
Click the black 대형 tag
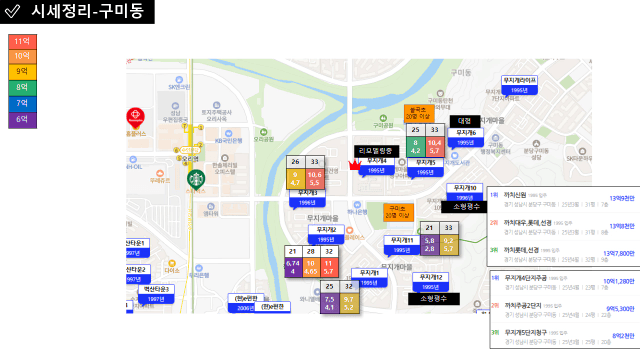464,121
